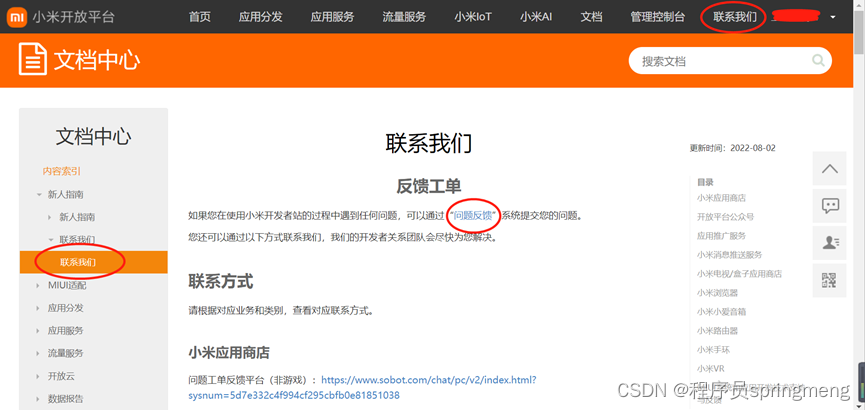Screen dimensions: 865x410
Task: Open the sobot.com feedback platform URL
Action: 362,388
